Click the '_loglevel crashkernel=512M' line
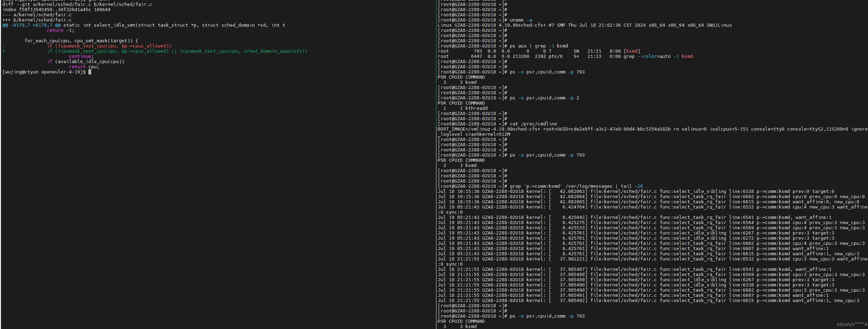 (474, 134)
